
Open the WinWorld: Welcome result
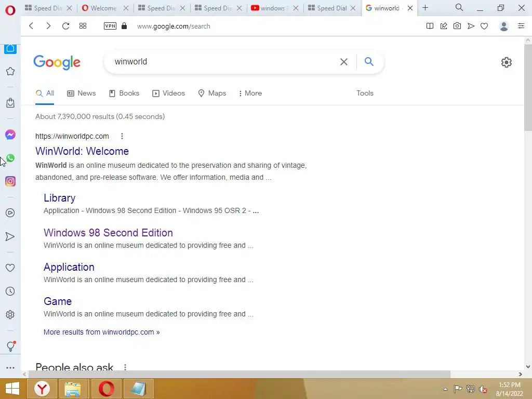click(x=82, y=151)
